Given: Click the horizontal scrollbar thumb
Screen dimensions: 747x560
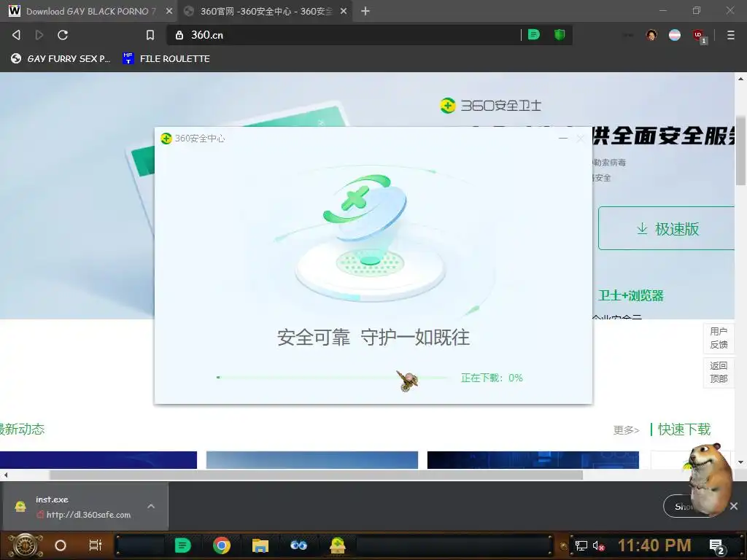Looking at the screenshot, I should (316, 475).
